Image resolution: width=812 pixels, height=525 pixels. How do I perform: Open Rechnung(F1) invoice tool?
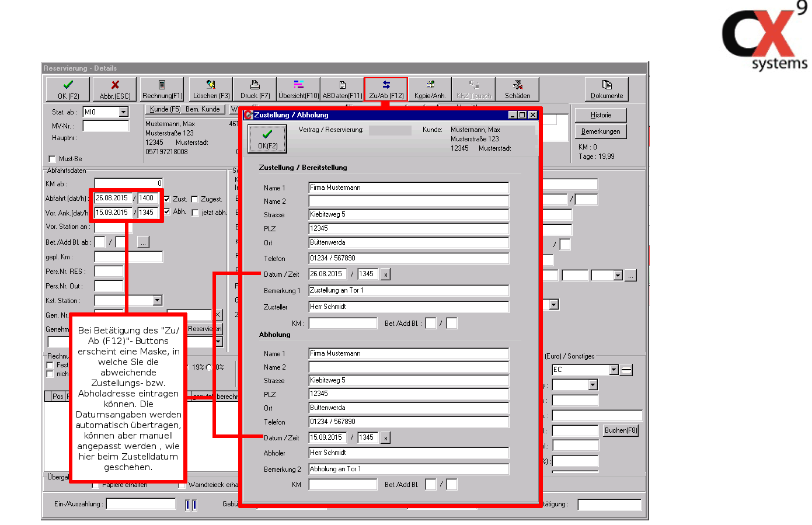pyautogui.click(x=162, y=89)
